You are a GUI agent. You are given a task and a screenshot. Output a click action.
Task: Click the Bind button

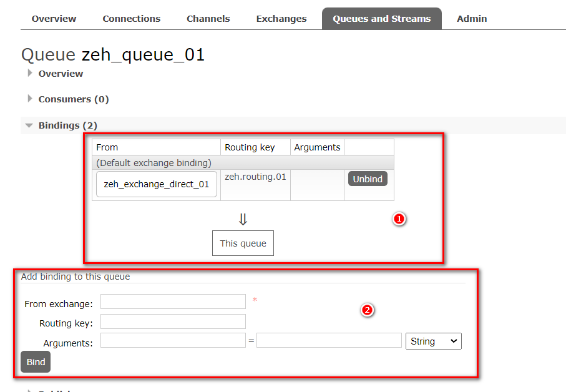[x=36, y=362]
